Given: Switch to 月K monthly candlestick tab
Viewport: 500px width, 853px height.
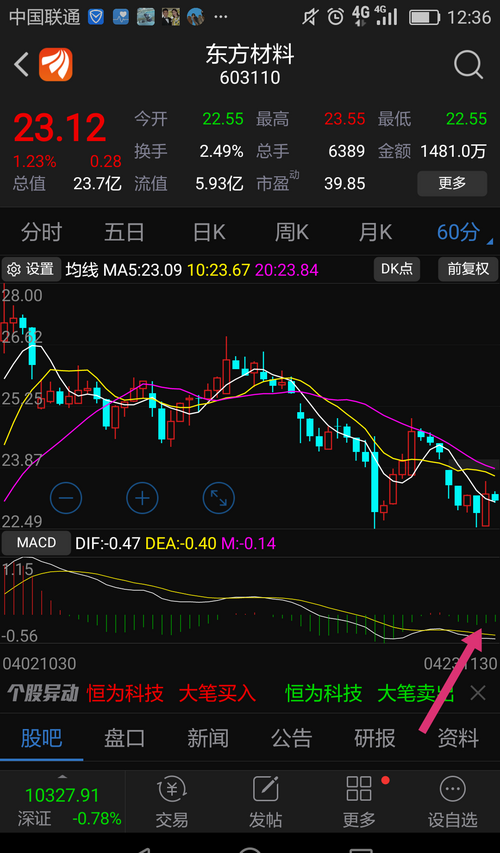Looking at the screenshot, I should (375, 233).
